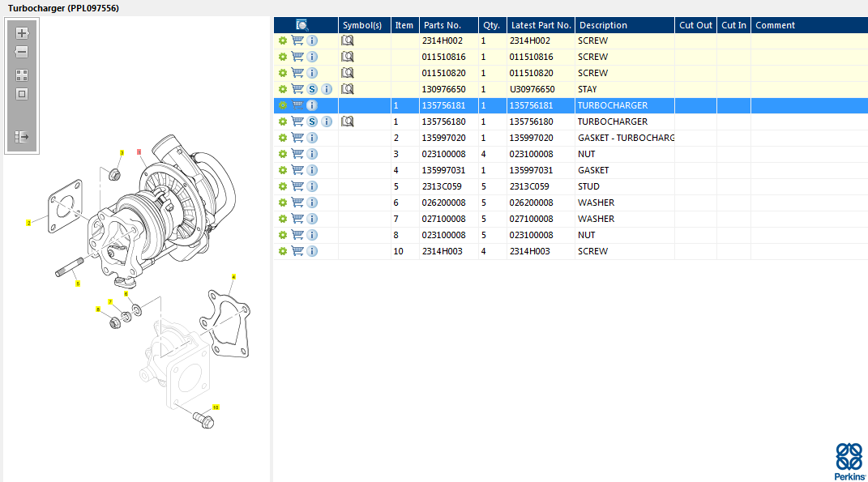This screenshot has width=868, height=482.
Task: Select callout 8 near the nut
Action: [98, 309]
